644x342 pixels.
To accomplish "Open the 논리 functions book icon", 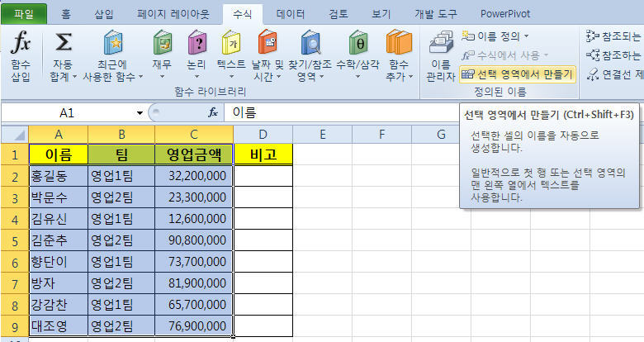I will click(197, 43).
